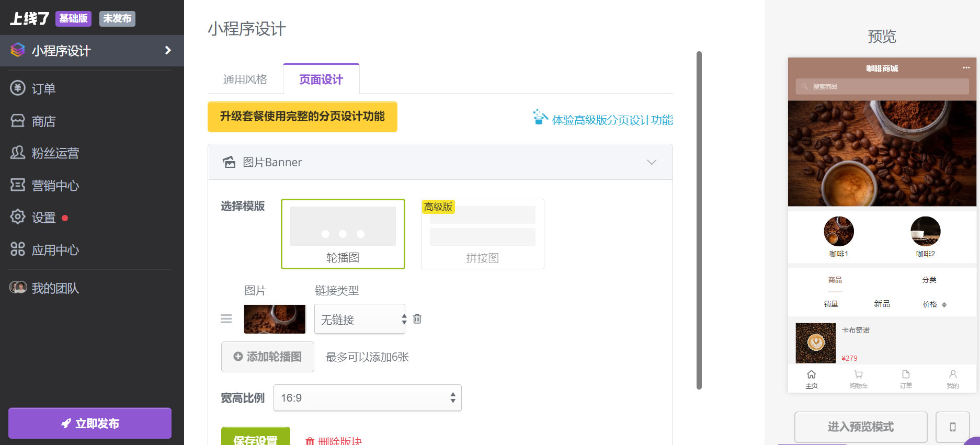
Task: Click the drag handle beside banner image
Action: (x=226, y=319)
